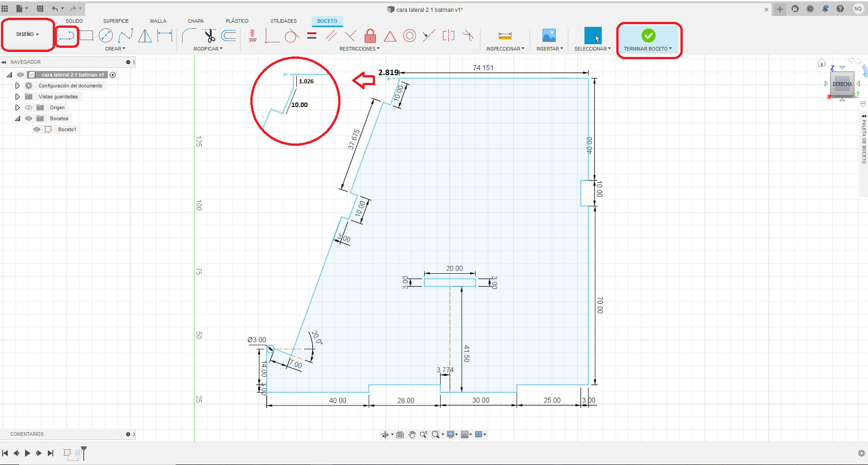Toggle visibility of cara lateral 2.1 batman component
The image size is (868, 465).
[20, 75]
